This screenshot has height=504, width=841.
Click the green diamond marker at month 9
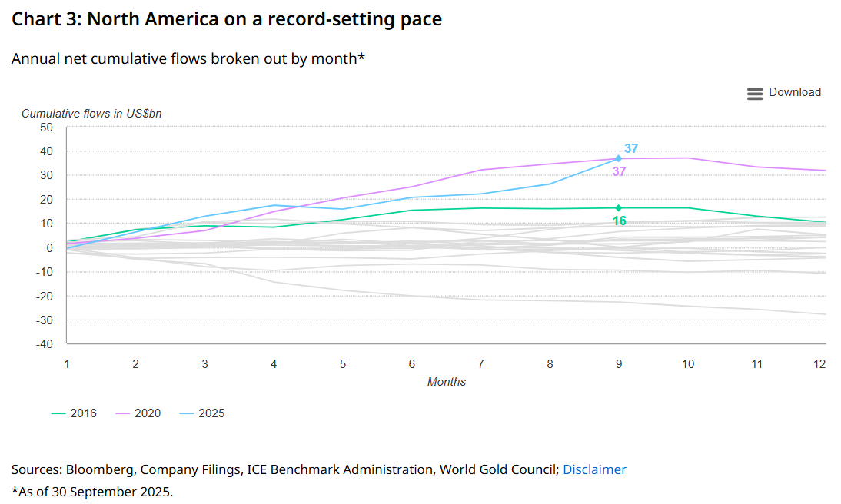pos(618,207)
